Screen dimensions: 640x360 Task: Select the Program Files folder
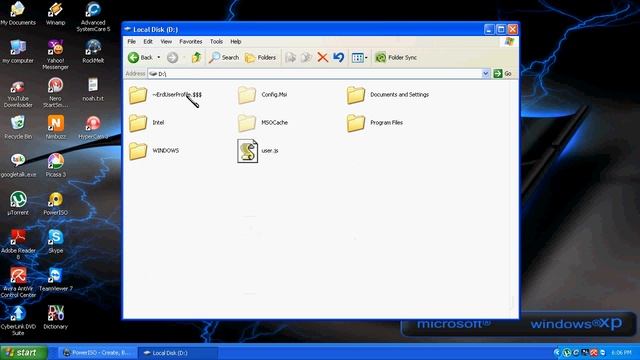click(x=375, y=123)
